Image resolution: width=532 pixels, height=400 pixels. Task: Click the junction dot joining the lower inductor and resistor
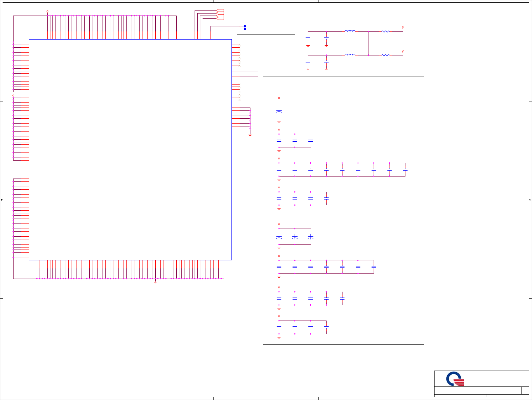click(369, 55)
